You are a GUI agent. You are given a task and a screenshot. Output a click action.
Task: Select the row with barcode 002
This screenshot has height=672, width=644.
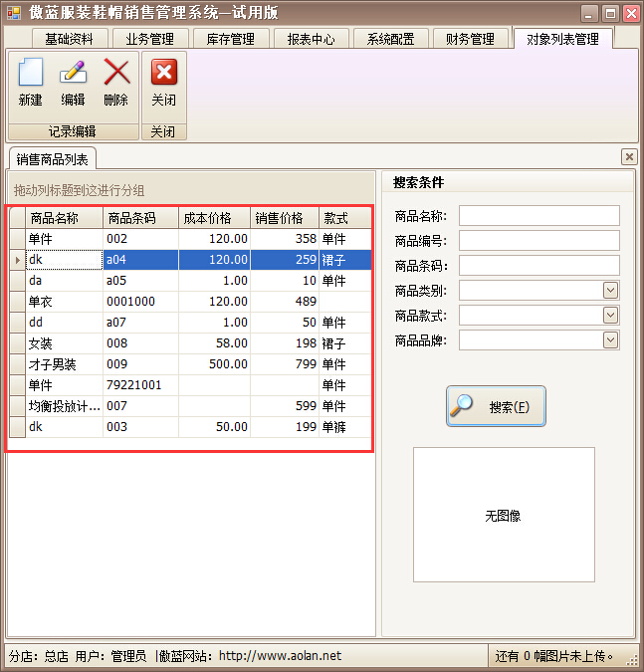pos(190,239)
